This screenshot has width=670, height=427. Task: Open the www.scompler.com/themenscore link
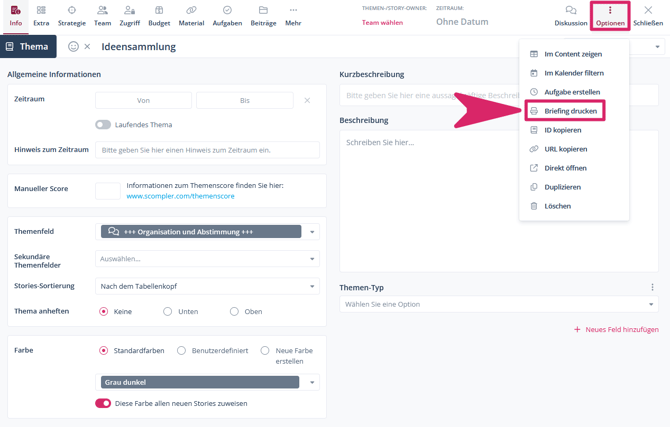click(x=181, y=196)
